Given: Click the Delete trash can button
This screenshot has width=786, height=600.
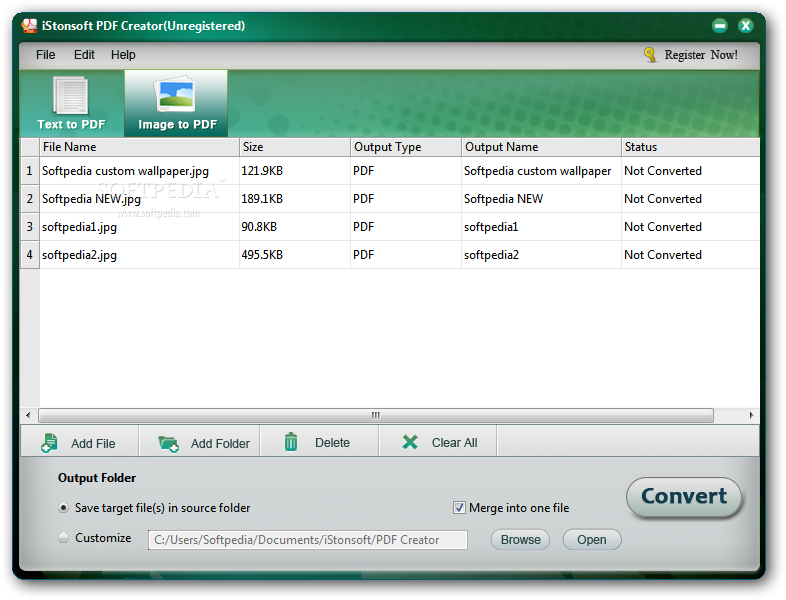Looking at the screenshot, I should [319, 443].
